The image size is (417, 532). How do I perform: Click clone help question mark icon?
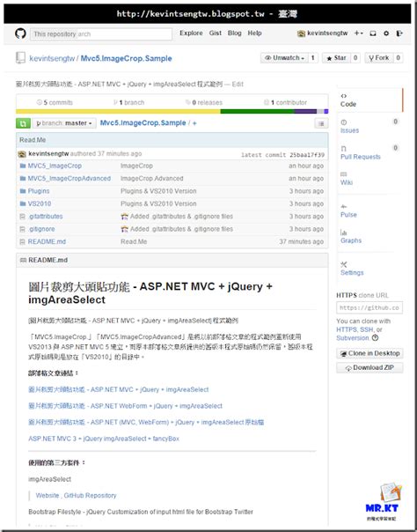tap(375, 338)
